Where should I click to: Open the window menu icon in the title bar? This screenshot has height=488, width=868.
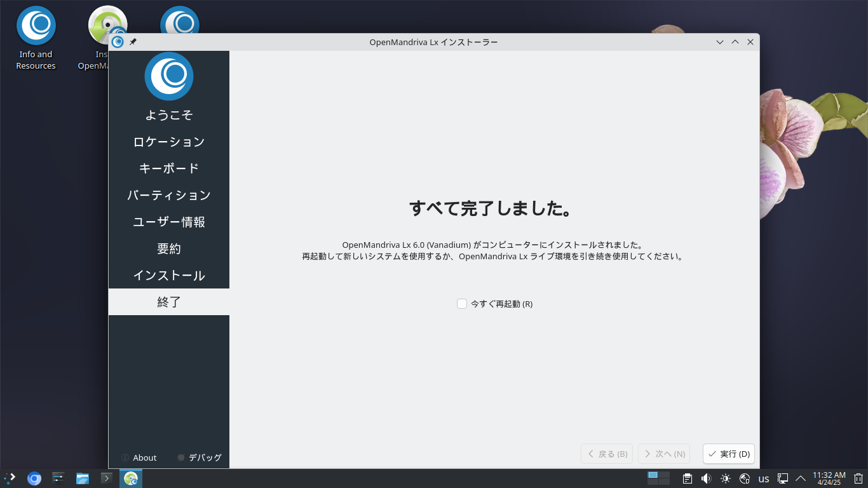pyautogui.click(x=118, y=42)
